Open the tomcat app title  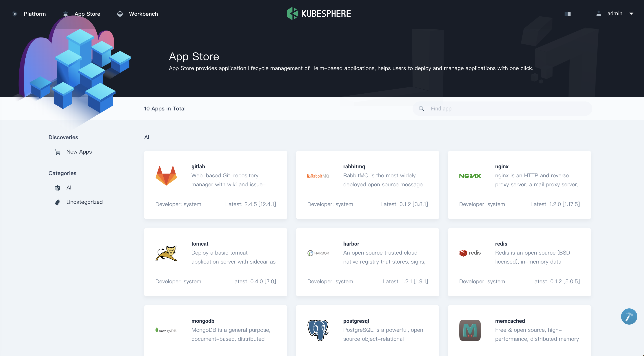point(200,244)
